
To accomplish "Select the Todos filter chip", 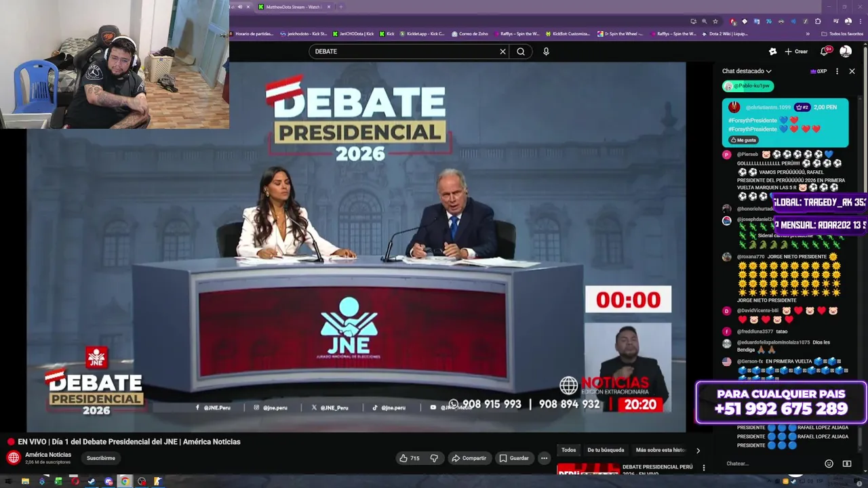I will (568, 450).
